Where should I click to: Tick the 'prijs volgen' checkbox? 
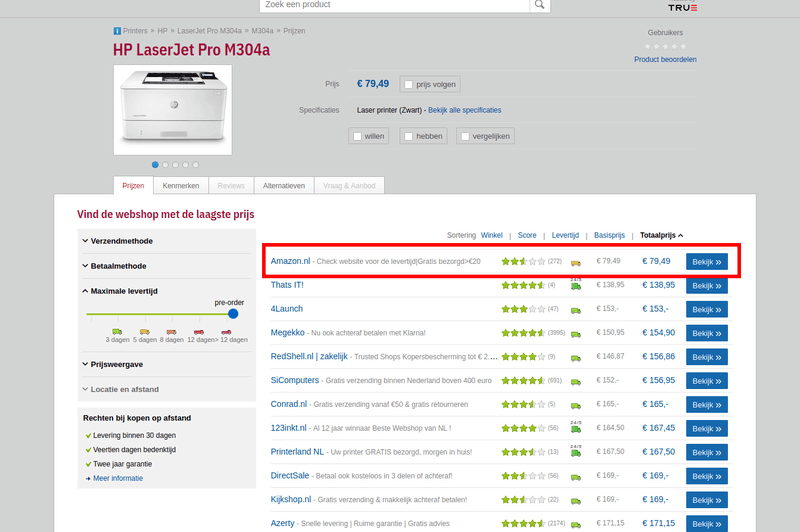click(408, 85)
